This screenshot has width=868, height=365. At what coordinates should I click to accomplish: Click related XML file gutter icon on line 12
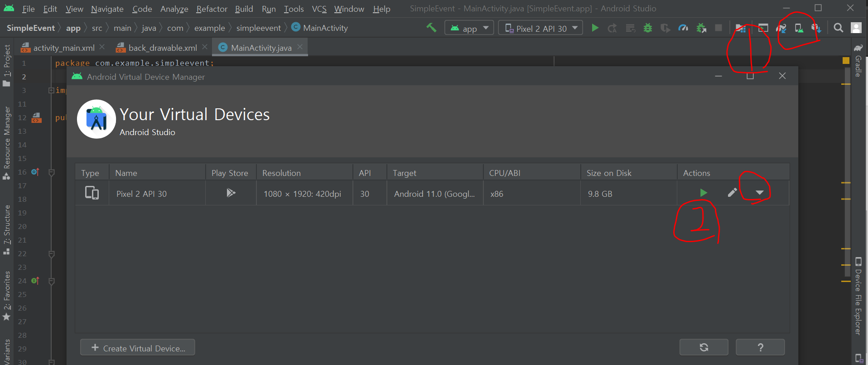pos(37,118)
